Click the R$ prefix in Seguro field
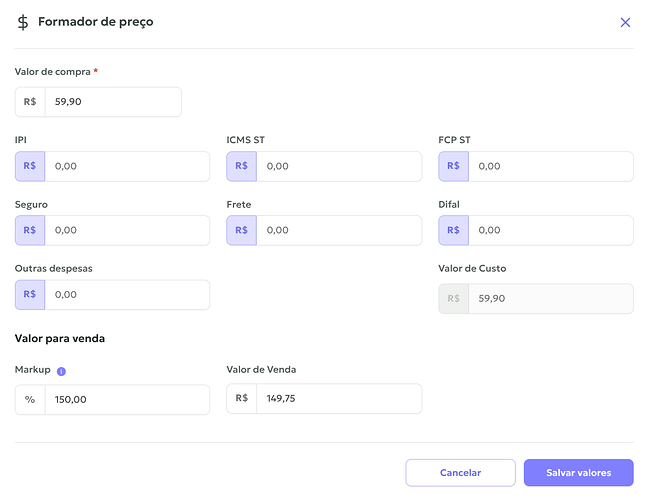The height and width of the screenshot is (500, 649). click(30, 230)
